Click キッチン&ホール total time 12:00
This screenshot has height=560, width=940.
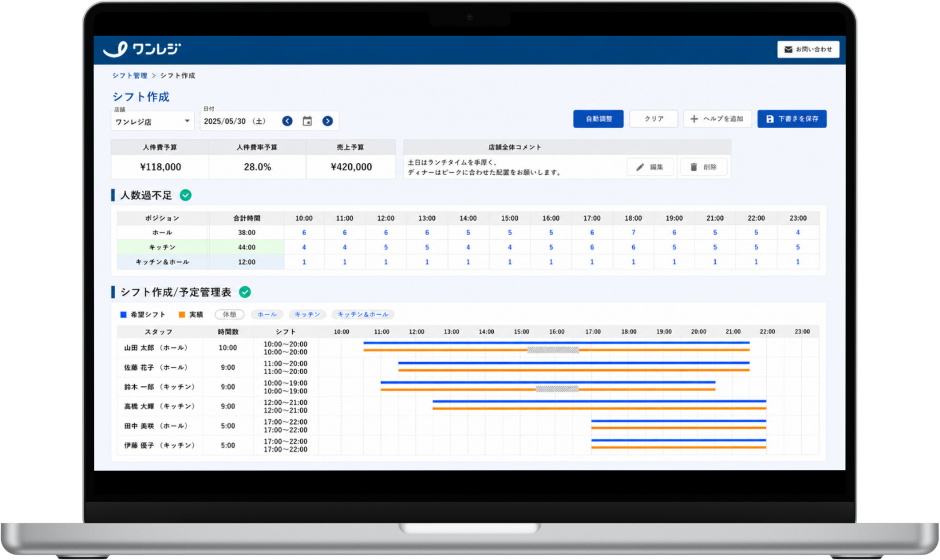coord(247,262)
